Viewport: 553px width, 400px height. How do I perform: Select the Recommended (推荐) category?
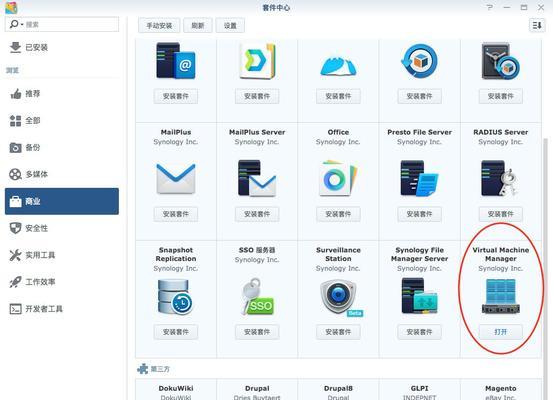tap(62, 93)
